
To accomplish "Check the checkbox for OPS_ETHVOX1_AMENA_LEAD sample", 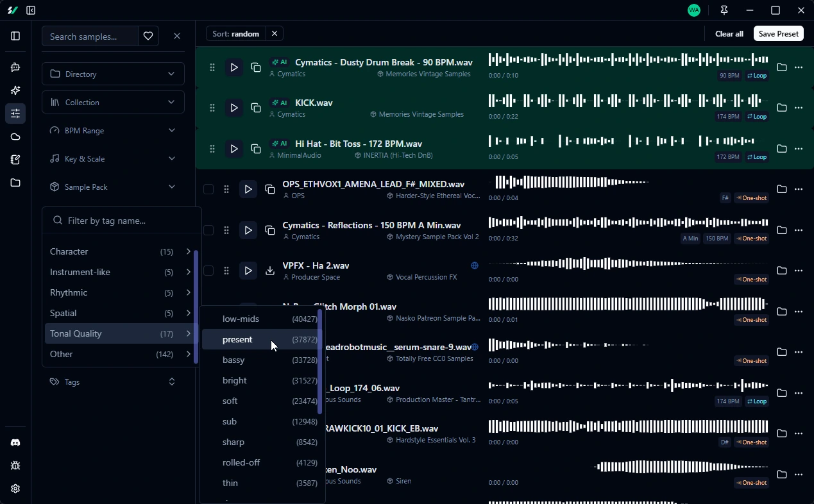I will pos(208,189).
